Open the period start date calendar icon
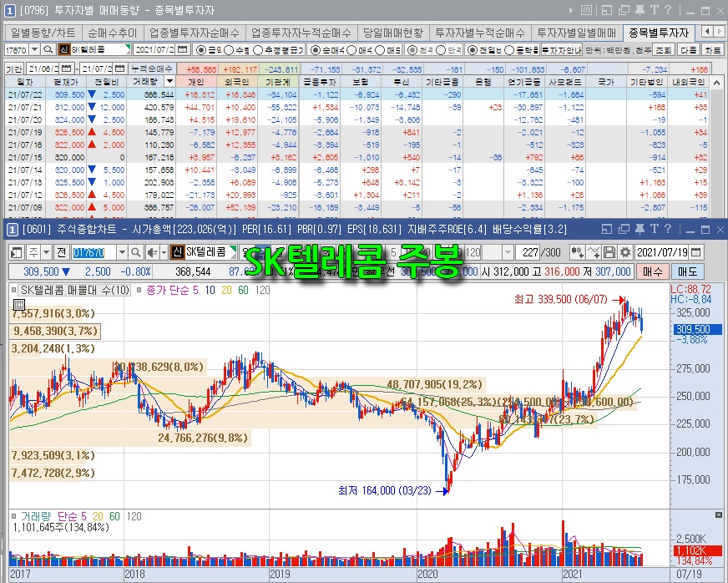Screen dimensions: 728x583 click(x=67, y=68)
